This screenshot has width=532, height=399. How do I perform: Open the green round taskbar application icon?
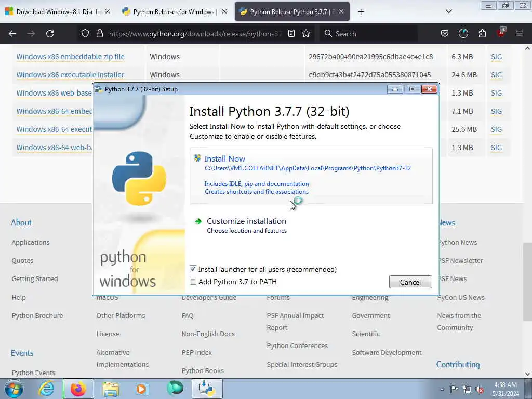coord(175,389)
